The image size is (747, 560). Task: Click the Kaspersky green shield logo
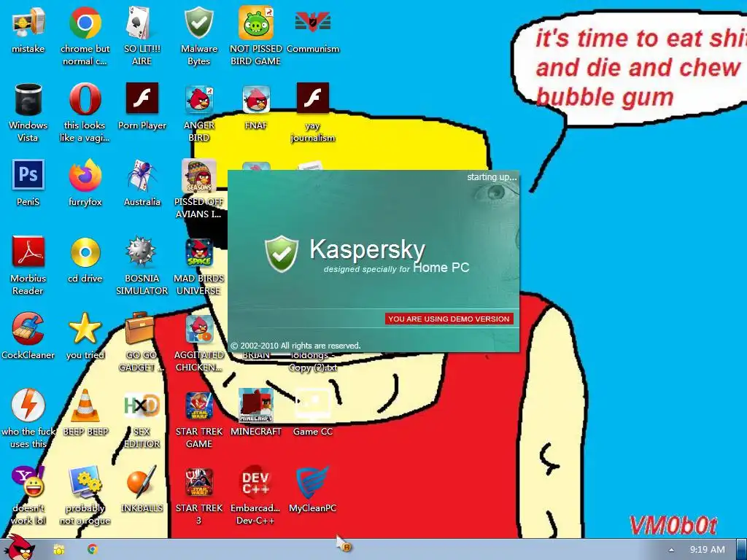pos(282,253)
